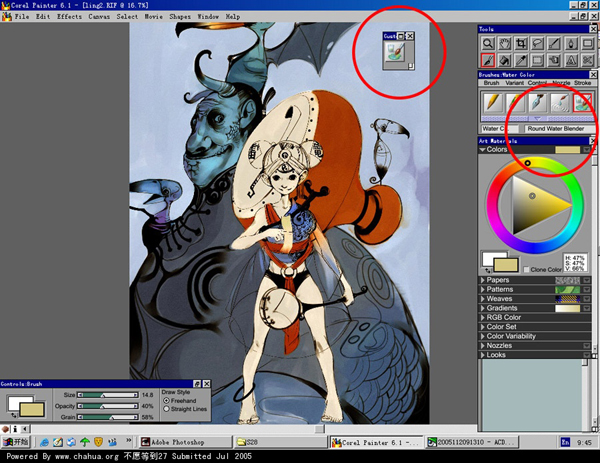
Task: Switch to the ACD taskbar window
Action: click(x=472, y=442)
